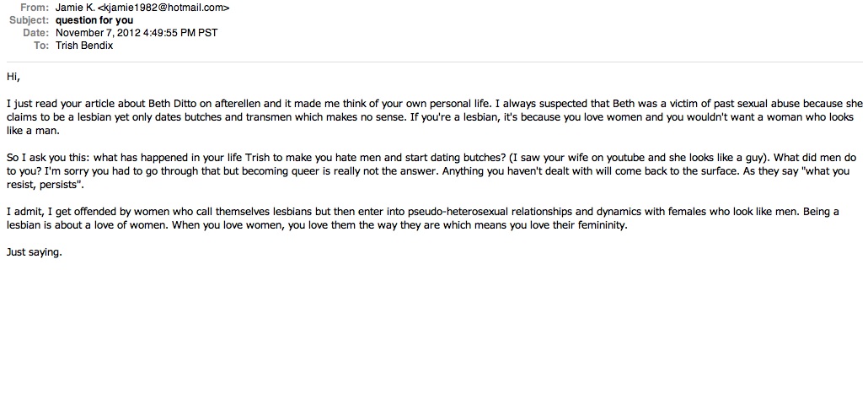Click the 'Subject:' header label
Viewport: 868px width, 394px height.
click(x=29, y=20)
